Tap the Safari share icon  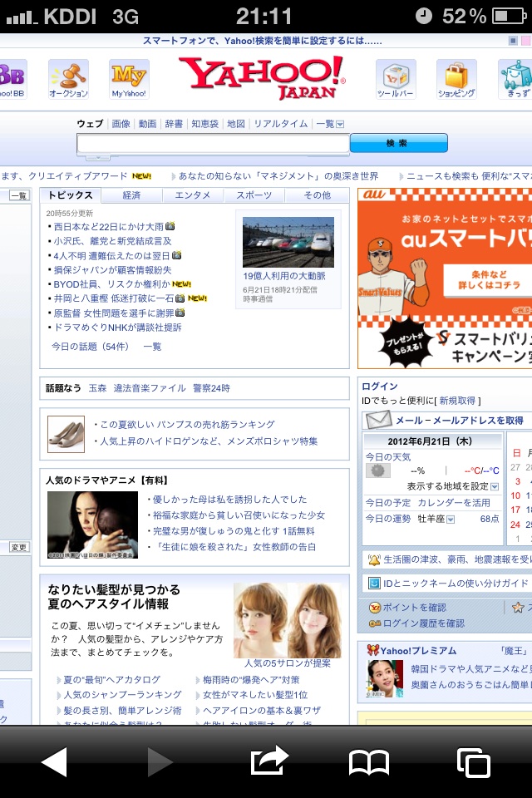(269, 761)
